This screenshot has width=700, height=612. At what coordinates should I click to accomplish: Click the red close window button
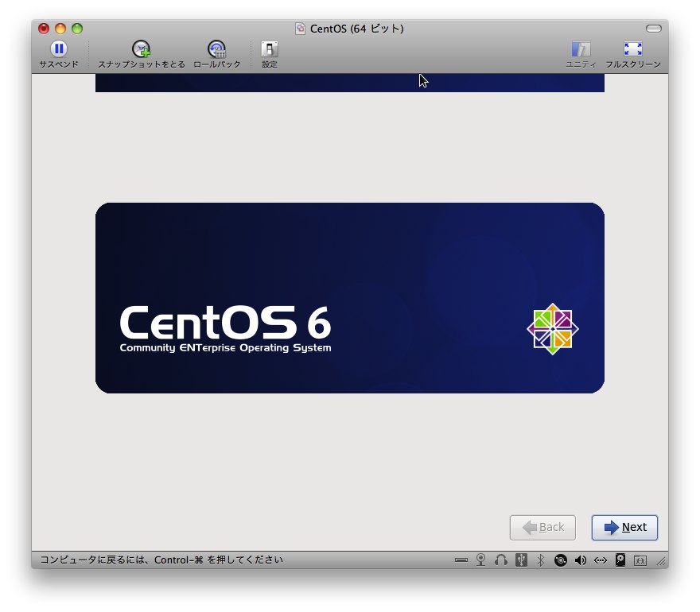44,29
